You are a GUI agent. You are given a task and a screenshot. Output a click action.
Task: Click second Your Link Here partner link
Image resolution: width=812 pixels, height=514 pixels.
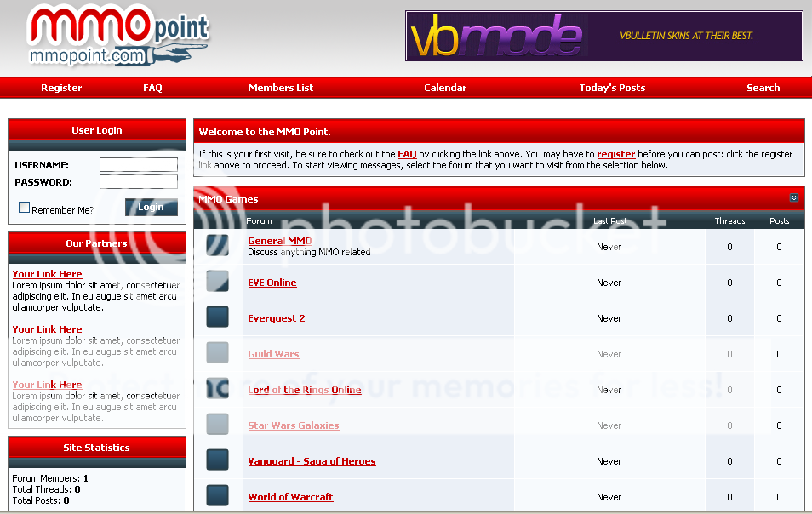[x=47, y=329]
